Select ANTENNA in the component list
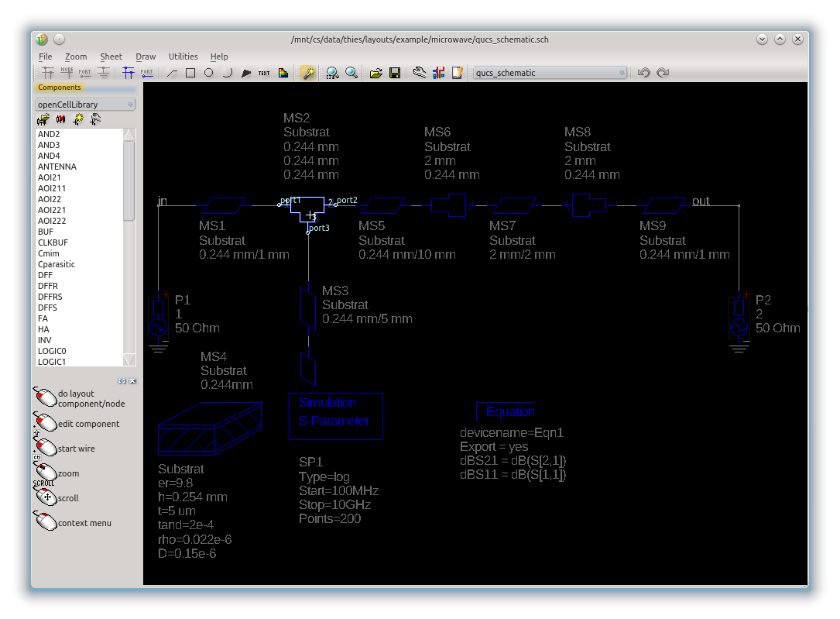 coord(79,167)
